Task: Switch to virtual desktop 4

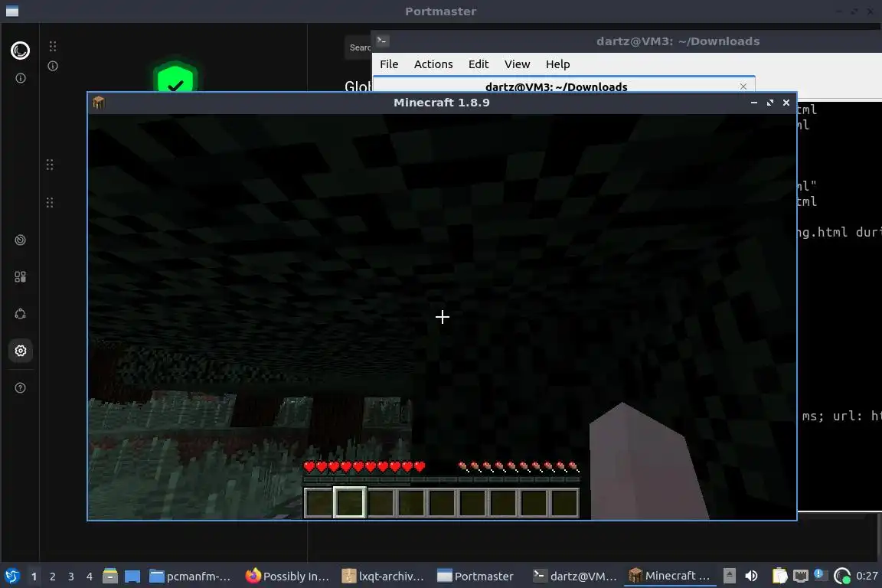Action: [x=90, y=577]
